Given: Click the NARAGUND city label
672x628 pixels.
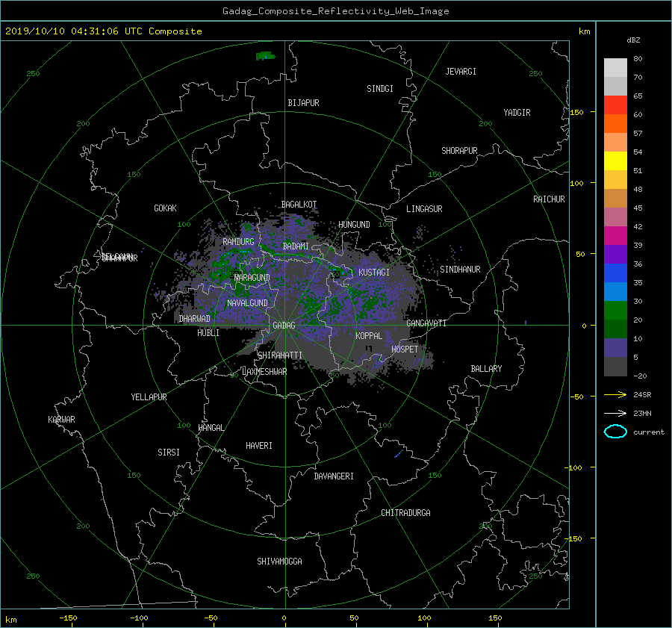Looking at the screenshot, I should point(252,277).
